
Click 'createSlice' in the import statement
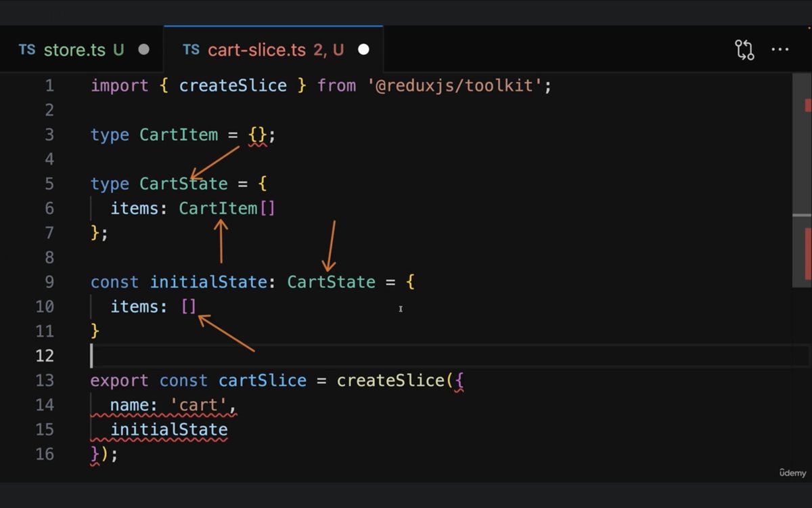click(x=233, y=86)
